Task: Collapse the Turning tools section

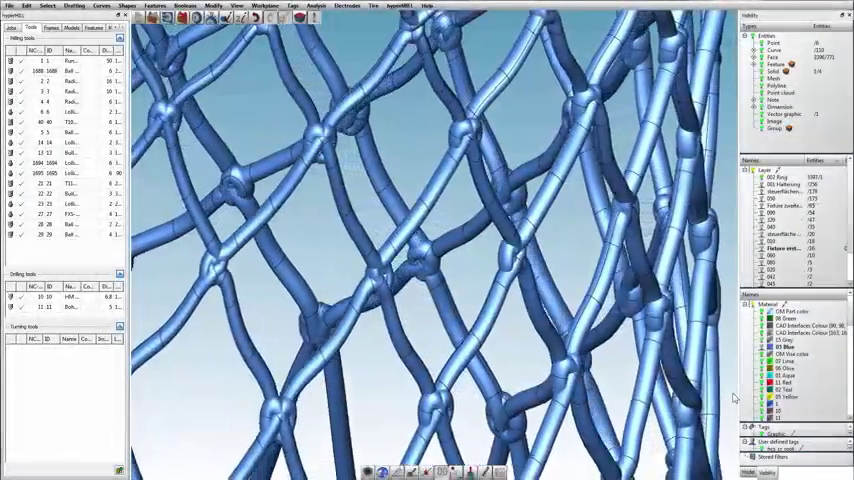Action: tap(119, 327)
